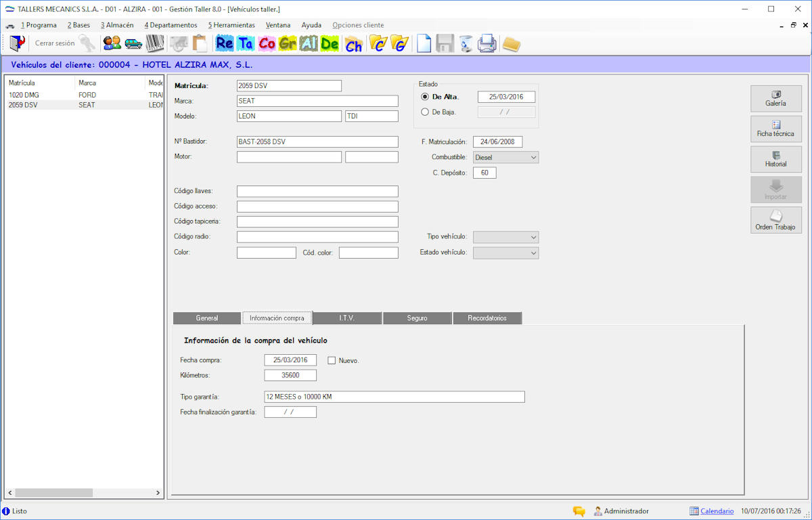
Task: Click the Marca column header in vehicle list
Action: pyautogui.click(x=111, y=83)
